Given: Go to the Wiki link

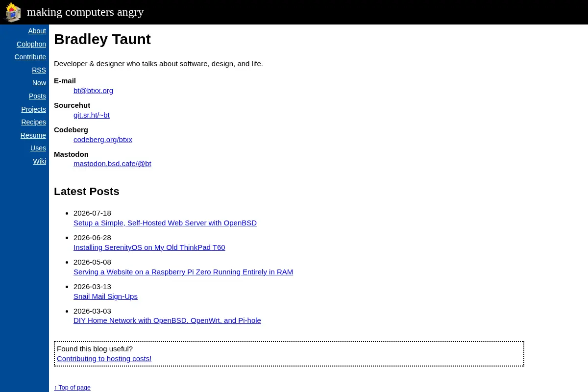Looking at the screenshot, I should 40,161.
